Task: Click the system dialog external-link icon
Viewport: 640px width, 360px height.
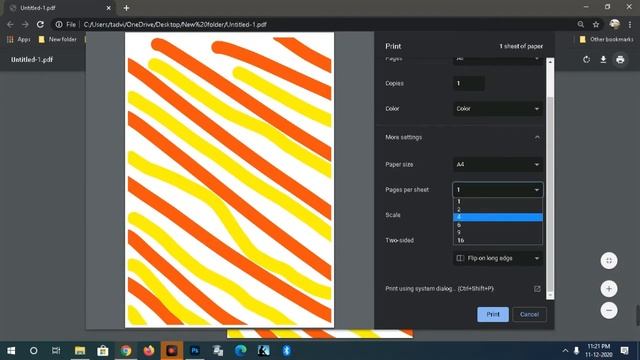Action: [x=537, y=289]
